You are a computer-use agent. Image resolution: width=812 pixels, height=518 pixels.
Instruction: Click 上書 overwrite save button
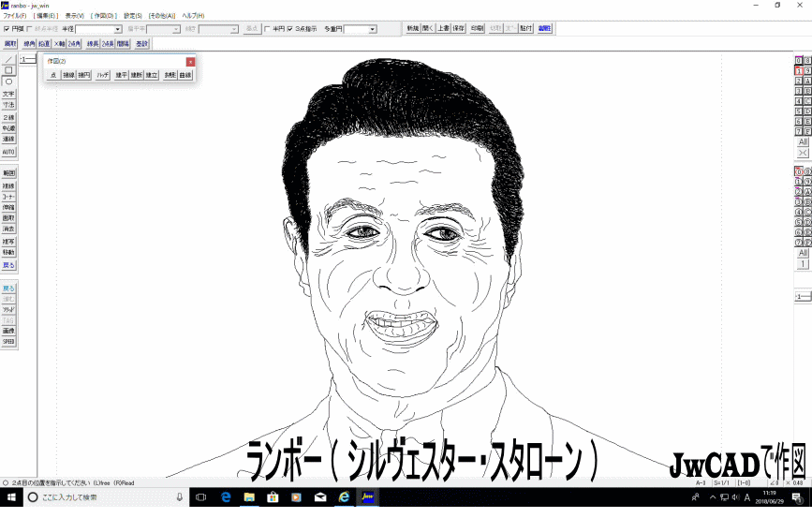444,28
